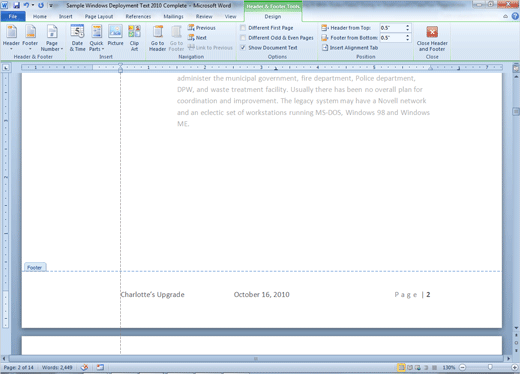Close Header and Footer editing
The height and width of the screenshot is (374, 520).
click(432, 38)
